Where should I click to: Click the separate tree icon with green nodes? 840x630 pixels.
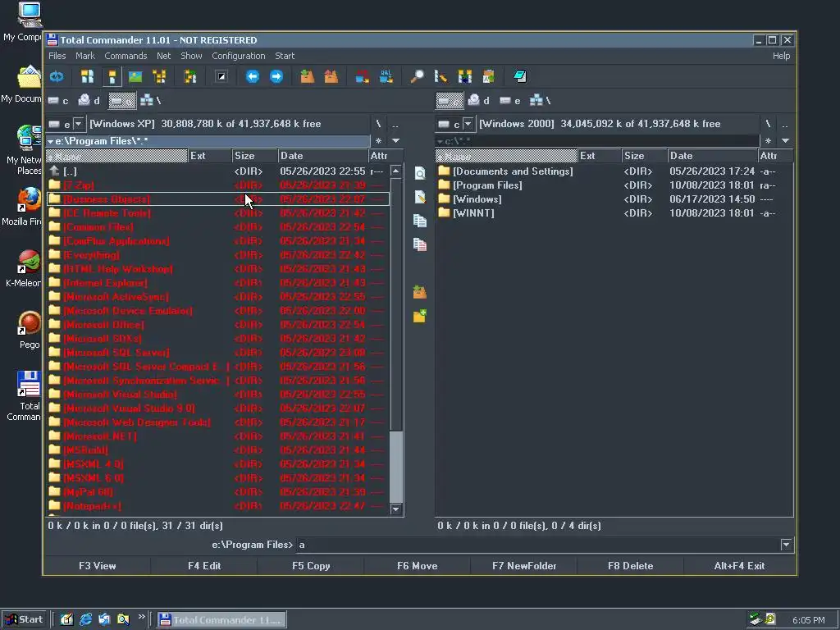pos(190,76)
